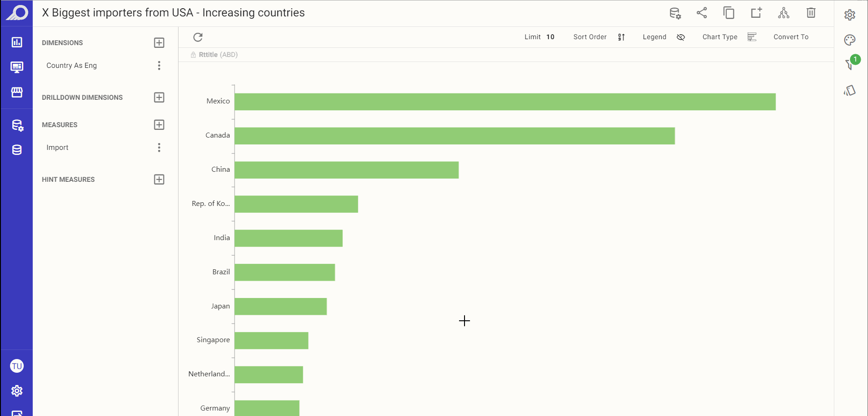The height and width of the screenshot is (416, 868).
Task: Refresh the chart data
Action: [x=198, y=37]
